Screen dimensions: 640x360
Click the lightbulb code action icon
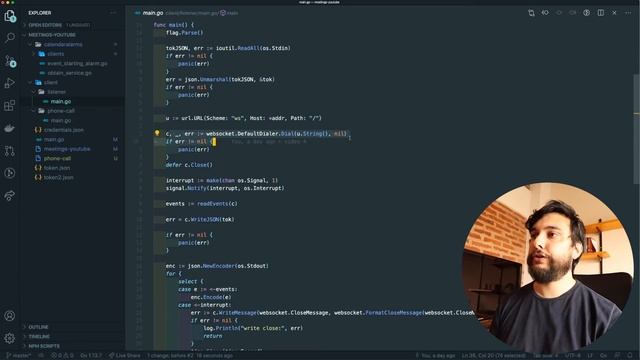(157, 133)
